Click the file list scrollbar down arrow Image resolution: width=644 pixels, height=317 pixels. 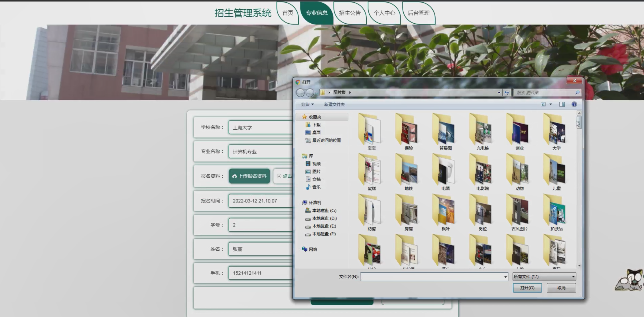tap(579, 266)
